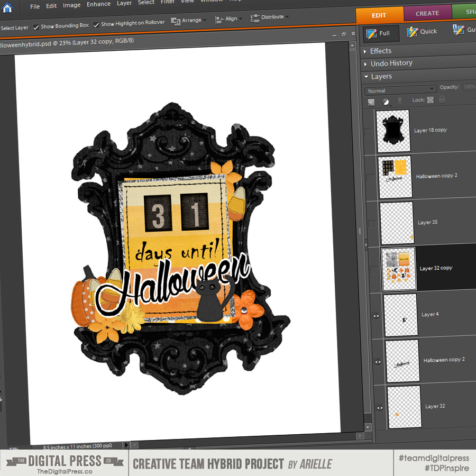
Task: Select the Full edit mode pencil icon
Action: [372, 33]
